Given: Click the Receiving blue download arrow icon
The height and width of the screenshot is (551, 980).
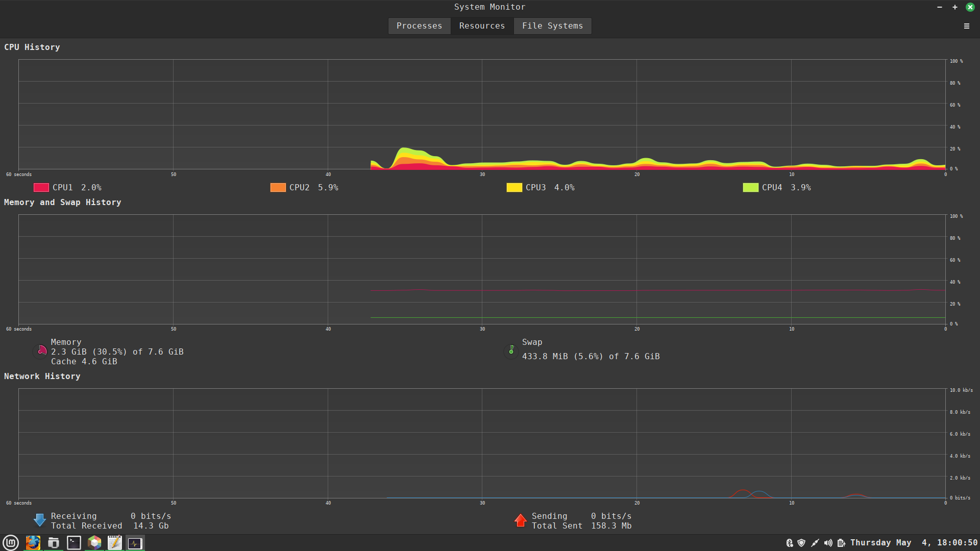Looking at the screenshot, I should pos(39,520).
